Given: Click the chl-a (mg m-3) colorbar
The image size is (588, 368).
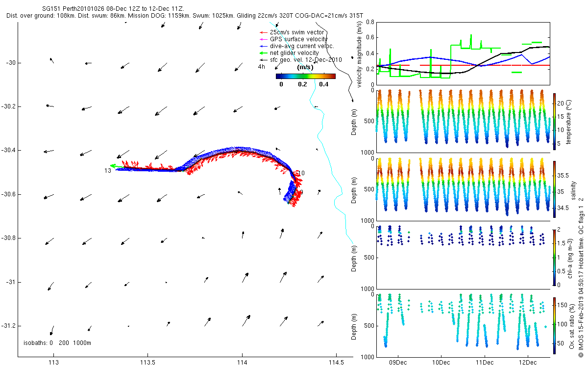Looking at the screenshot, I should point(555,257).
